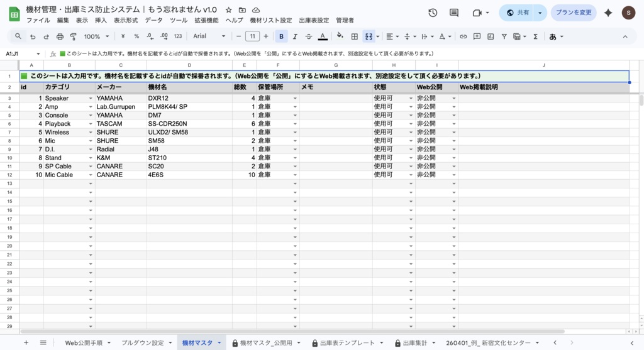Open 状態 dropdown in DM7 row
This screenshot has width=644, height=350.
pos(411,115)
